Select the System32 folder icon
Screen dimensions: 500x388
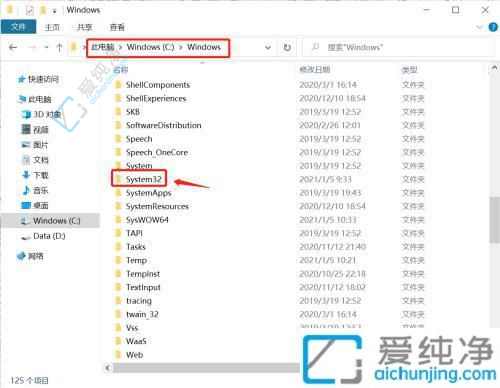(x=118, y=179)
